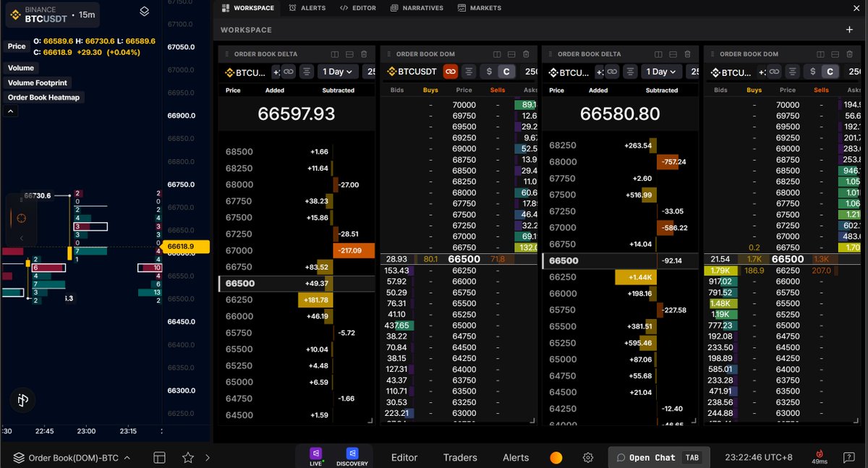Click the Price indicator label on chart
The width and height of the screenshot is (868, 468).
(x=17, y=46)
